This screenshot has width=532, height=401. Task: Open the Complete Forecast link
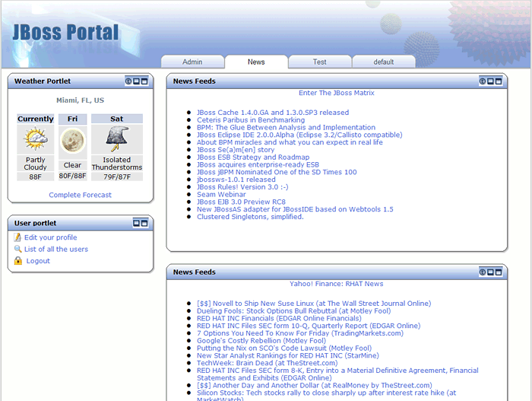[80, 195]
